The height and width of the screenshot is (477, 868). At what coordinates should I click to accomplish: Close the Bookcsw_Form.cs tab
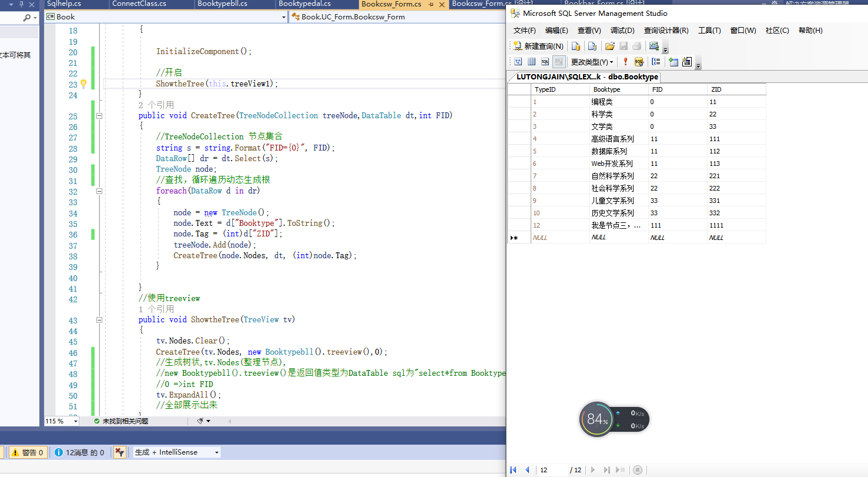coord(442,4)
